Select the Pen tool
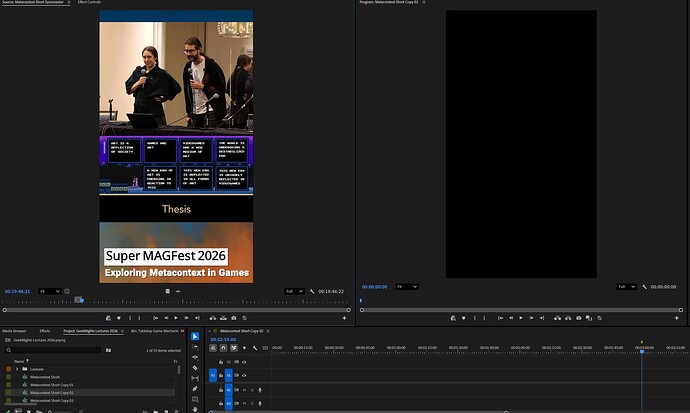The width and height of the screenshot is (690, 413). point(195,389)
